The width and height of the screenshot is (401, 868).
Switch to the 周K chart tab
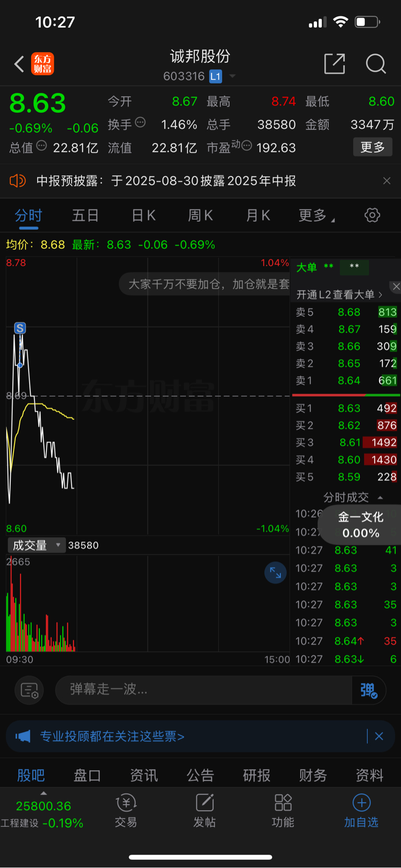coord(200,216)
